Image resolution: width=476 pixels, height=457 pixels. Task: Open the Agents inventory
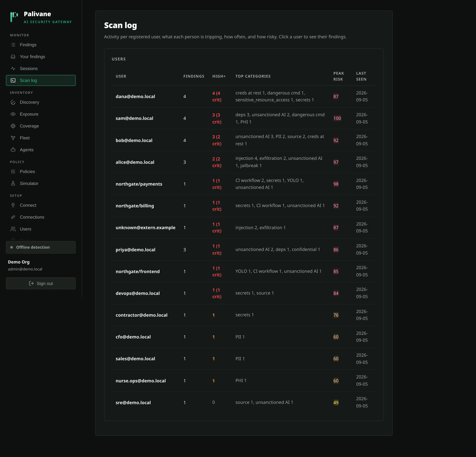click(x=41, y=150)
